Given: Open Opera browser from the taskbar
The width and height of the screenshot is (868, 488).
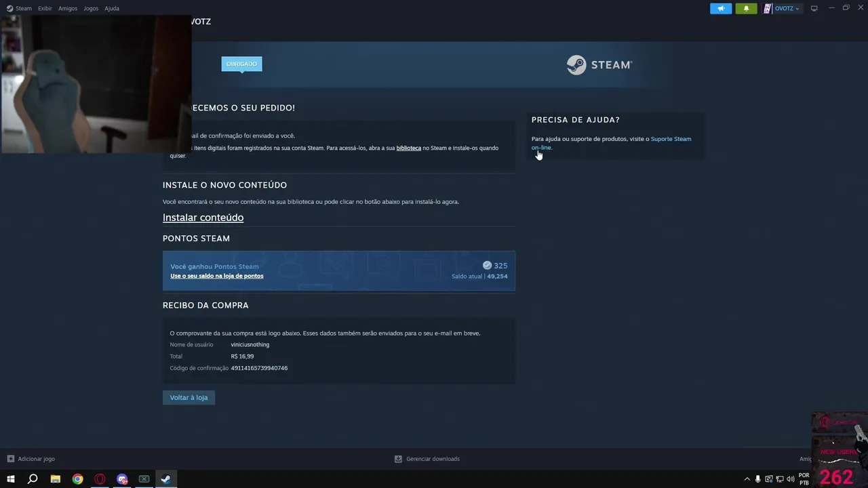Looking at the screenshot, I should tap(100, 479).
